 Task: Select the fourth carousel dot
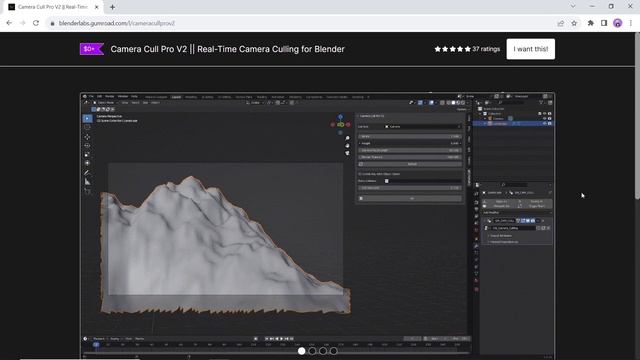[333, 351]
